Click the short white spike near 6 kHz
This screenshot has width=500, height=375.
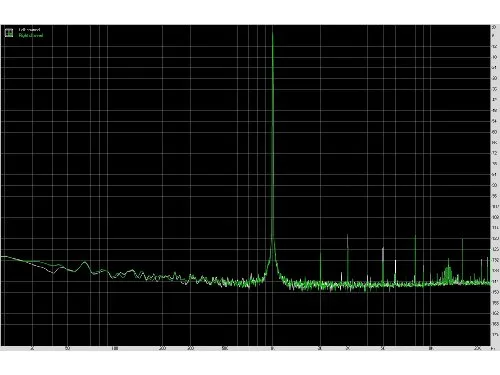coord(395,272)
